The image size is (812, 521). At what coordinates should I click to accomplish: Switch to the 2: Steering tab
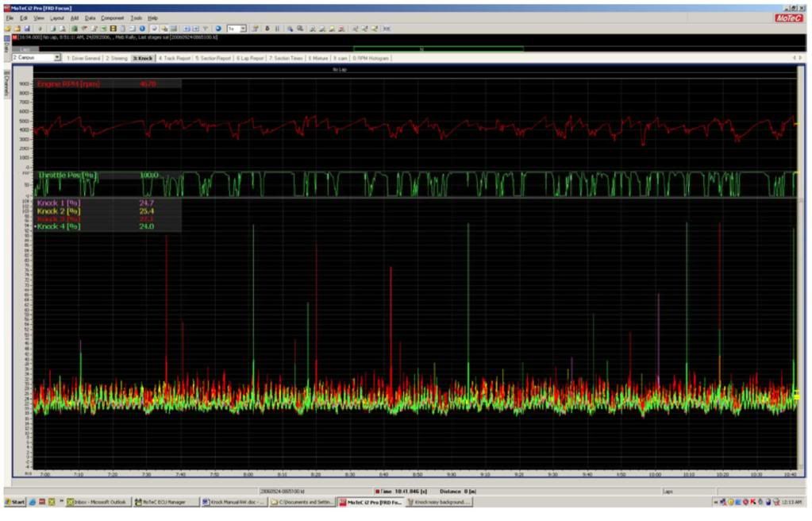point(117,58)
